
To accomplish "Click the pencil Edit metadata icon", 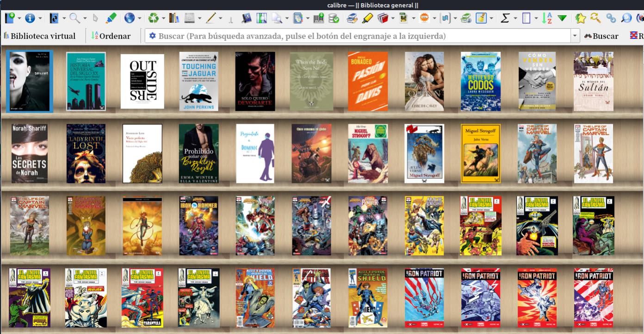I will (211, 18).
